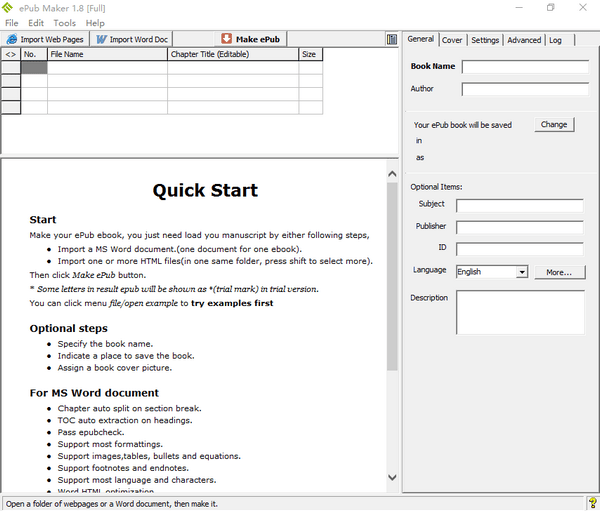This screenshot has height=511, width=600.
Task: Click the Import Web Pages toolbar button
Action: pos(45,39)
